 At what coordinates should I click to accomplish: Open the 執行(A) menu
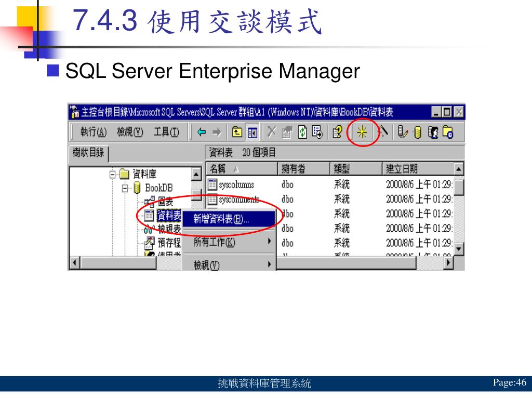94,131
